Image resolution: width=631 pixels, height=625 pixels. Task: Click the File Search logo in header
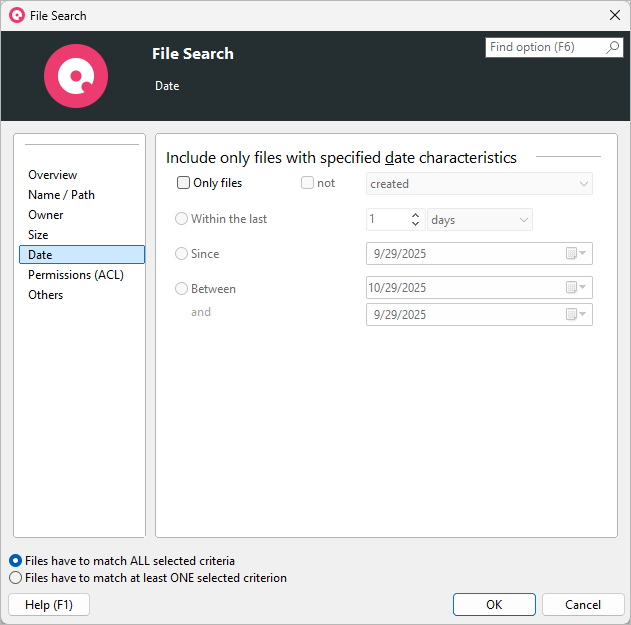[x=76, y=76]
